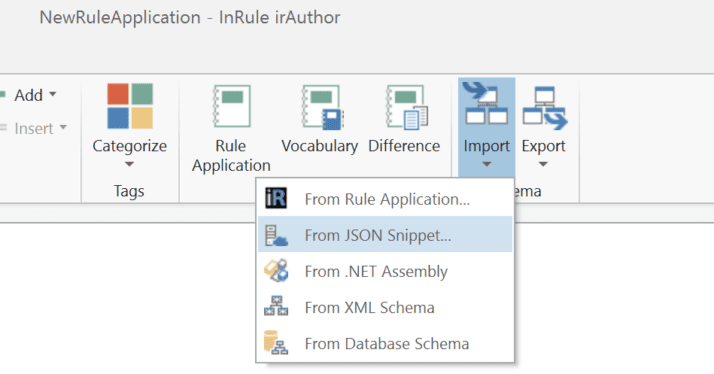The height and width of the screenshot is (374, 714).
Task: Click the Insert button label
Action: tap(34, 128)
